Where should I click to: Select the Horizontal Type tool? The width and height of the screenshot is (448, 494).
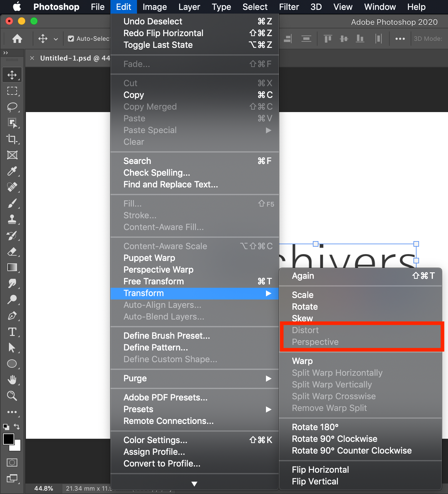click(12, 332)
